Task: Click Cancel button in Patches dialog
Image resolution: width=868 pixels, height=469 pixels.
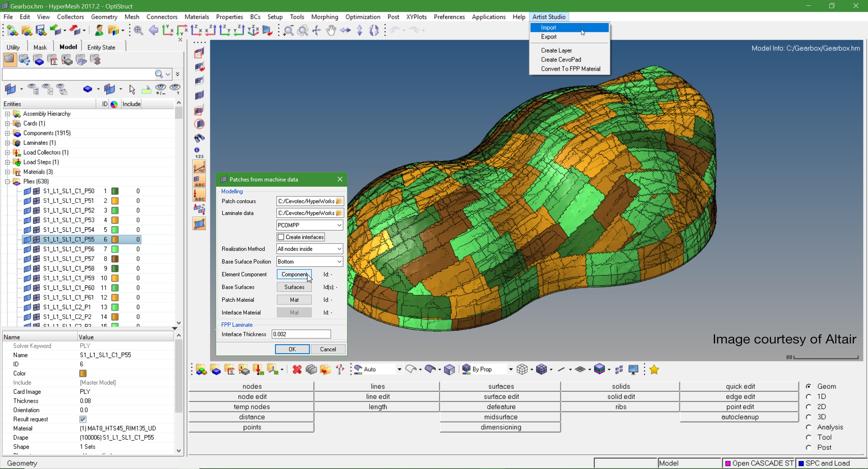Action: [327, 349]
